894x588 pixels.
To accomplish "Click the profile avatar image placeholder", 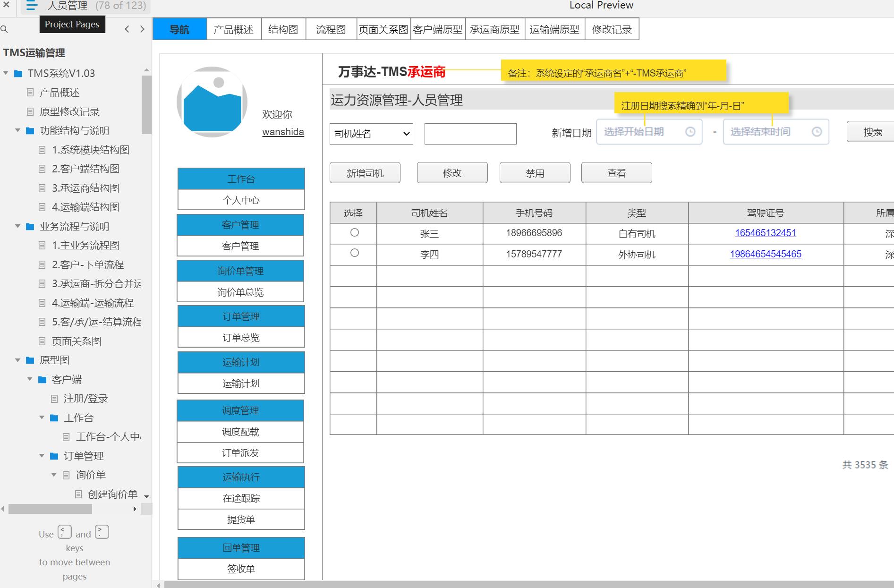I will coord(212,102).
